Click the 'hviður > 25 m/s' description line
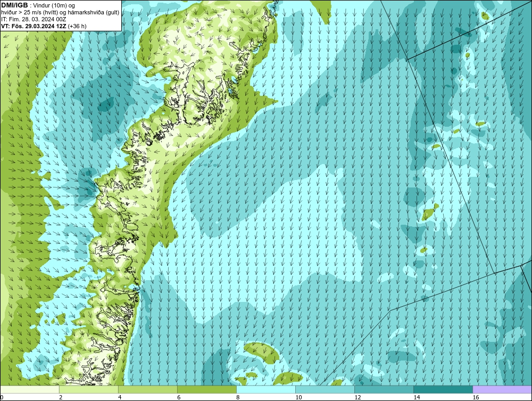532x401 pixels. (x=60, y=13)
